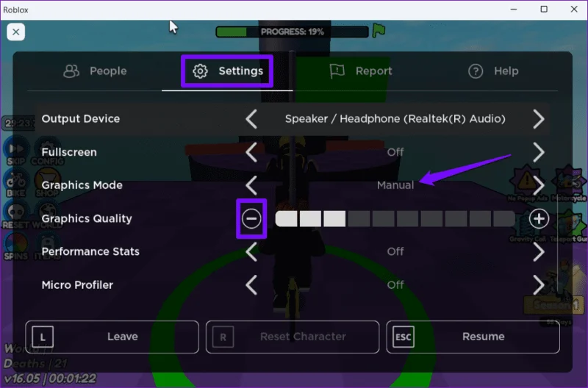Screen dimensions: 588x388
Task: Click the Reset Character button
Action: 293,337
